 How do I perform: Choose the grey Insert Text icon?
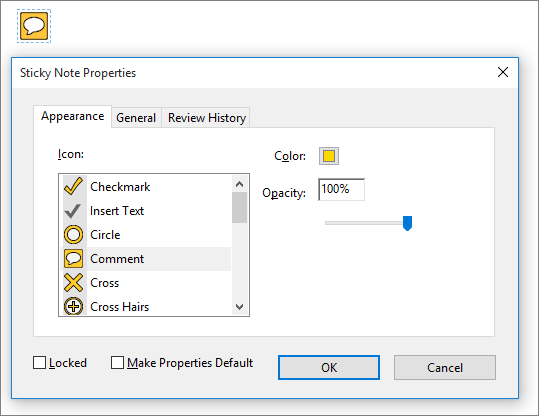[x=73, y=211]
